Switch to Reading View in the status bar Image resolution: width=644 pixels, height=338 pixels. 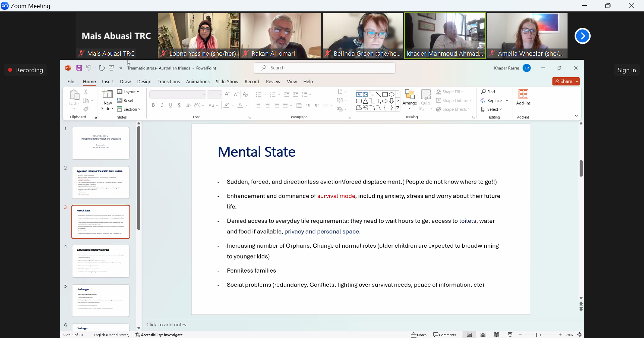click(x=496, y=335)
